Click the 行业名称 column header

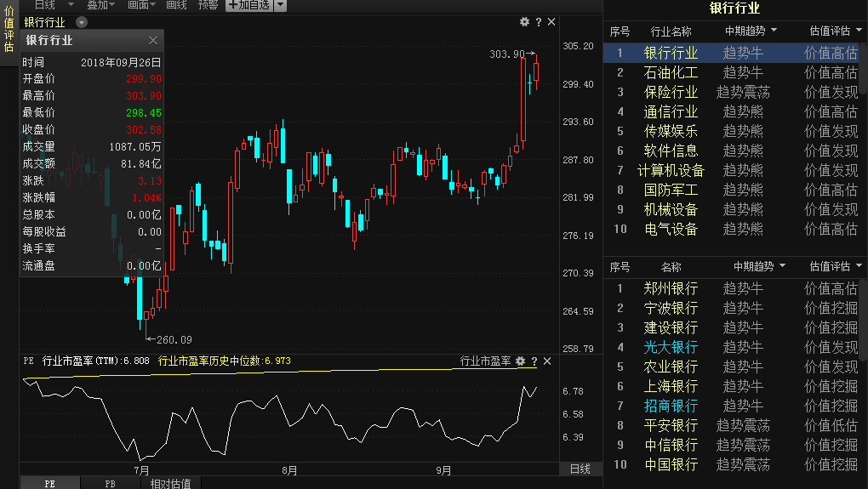point(671,31)
